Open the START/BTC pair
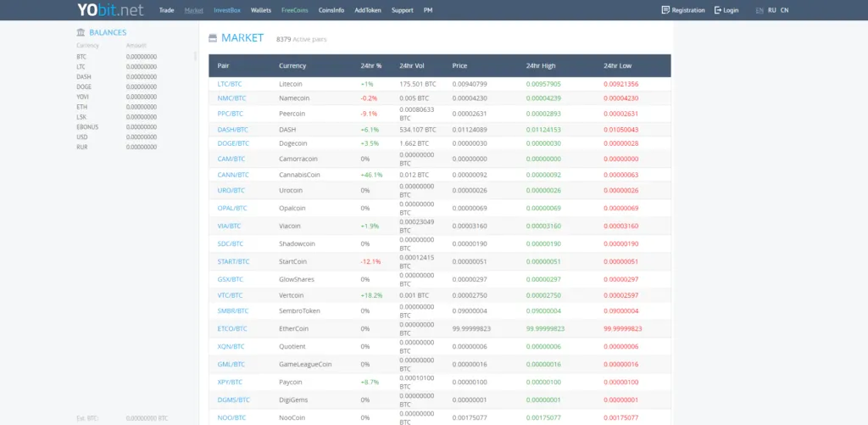The image size is (868, 425). 234,261
